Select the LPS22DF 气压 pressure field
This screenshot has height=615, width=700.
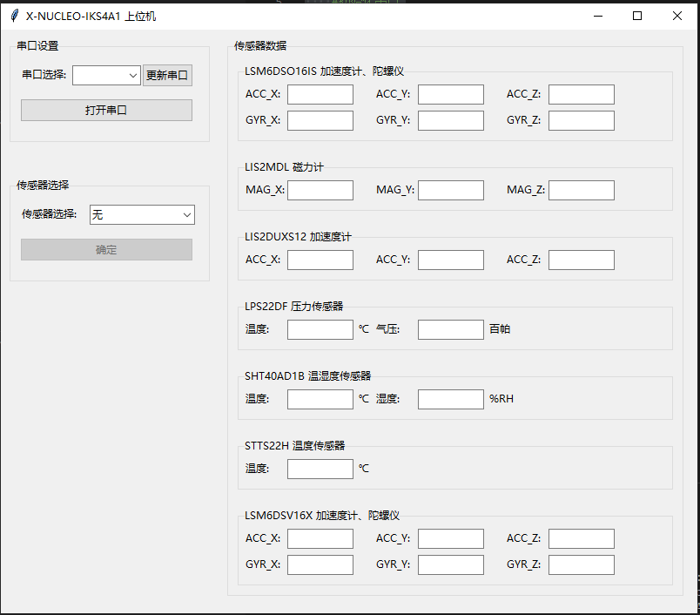click(450, 330)
